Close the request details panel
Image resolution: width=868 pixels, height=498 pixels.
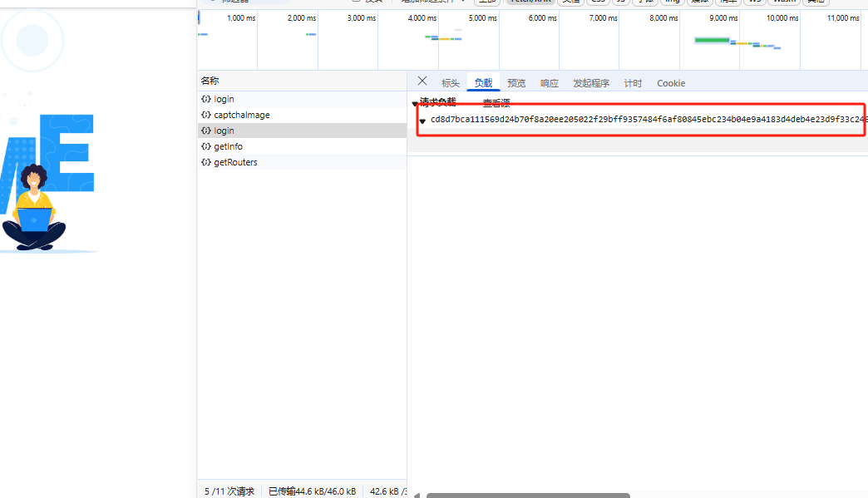click(422, 81)
